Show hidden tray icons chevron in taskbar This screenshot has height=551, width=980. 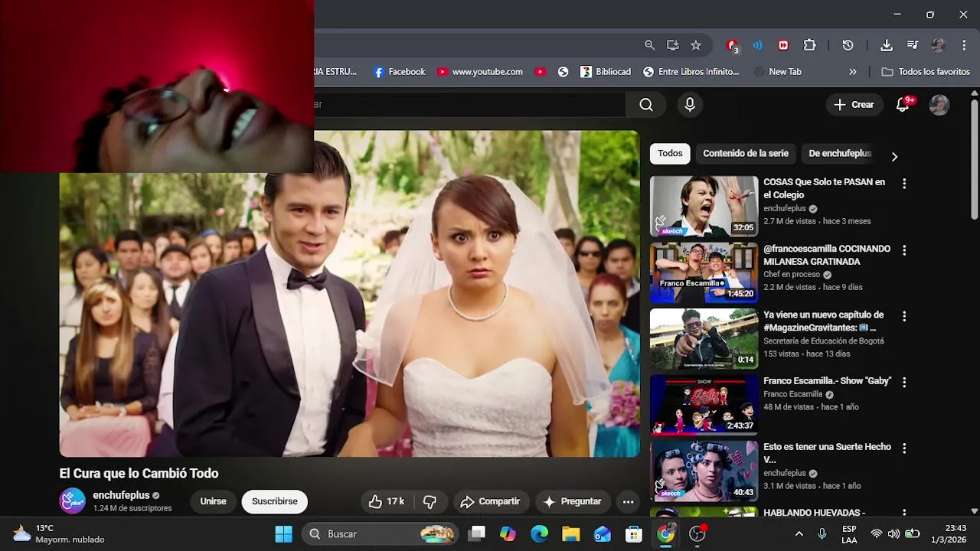[x=799, y=534]
